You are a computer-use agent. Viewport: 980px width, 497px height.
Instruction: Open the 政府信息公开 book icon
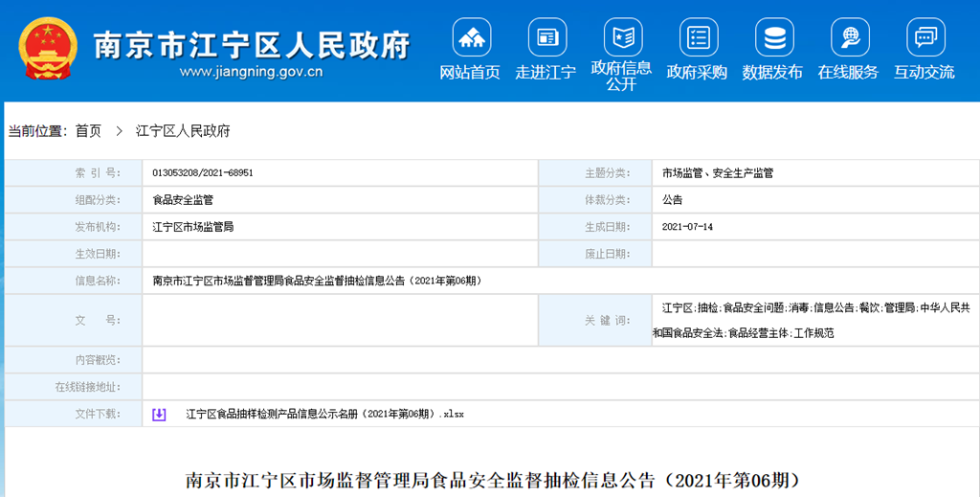622,37
